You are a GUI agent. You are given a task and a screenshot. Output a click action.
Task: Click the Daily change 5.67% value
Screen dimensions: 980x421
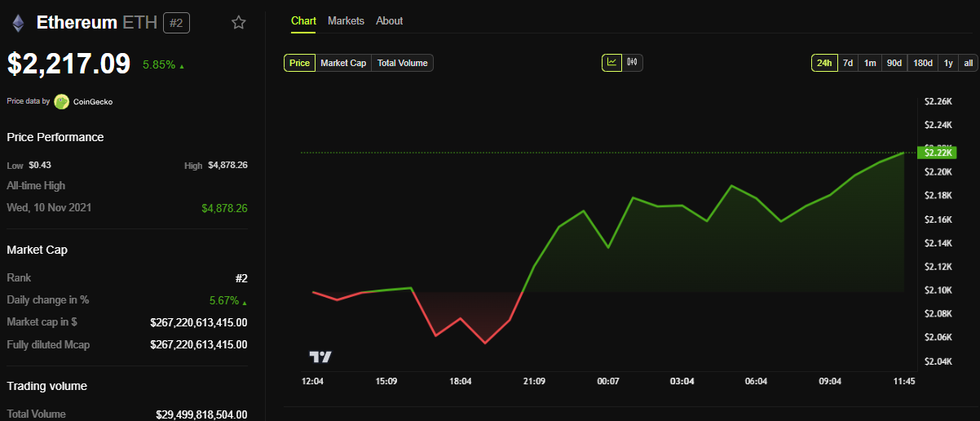pyautogui.click(x=228, y=300)
